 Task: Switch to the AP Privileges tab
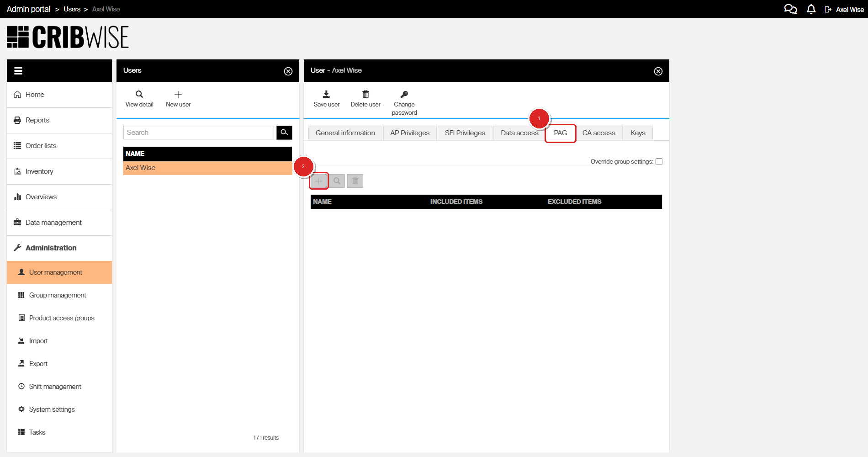pos(410,133)
